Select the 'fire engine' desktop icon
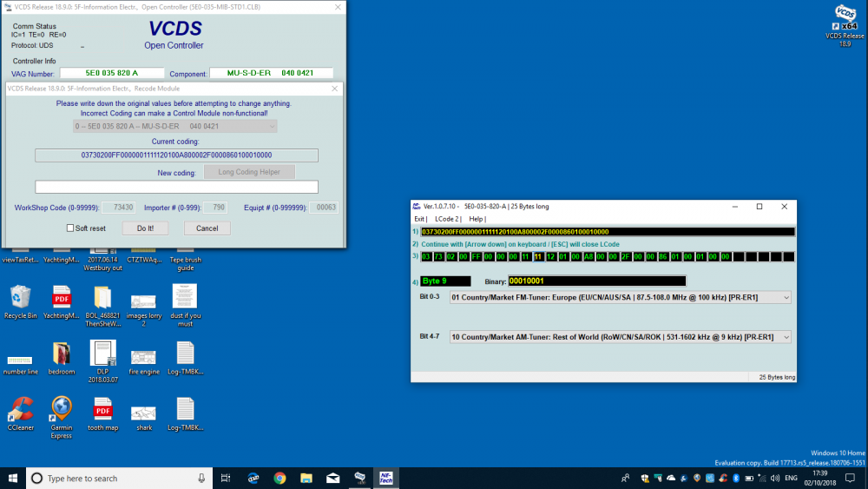 click(x=144, y=361)
